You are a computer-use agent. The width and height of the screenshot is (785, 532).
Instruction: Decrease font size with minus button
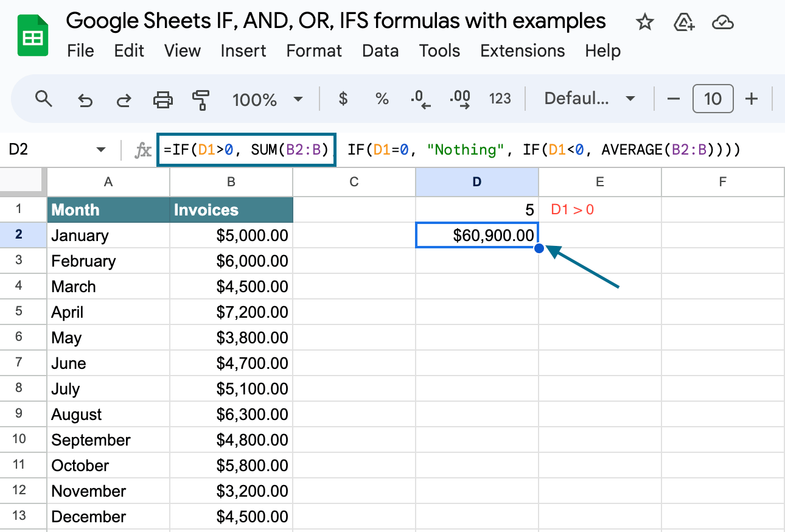point(673,99)
